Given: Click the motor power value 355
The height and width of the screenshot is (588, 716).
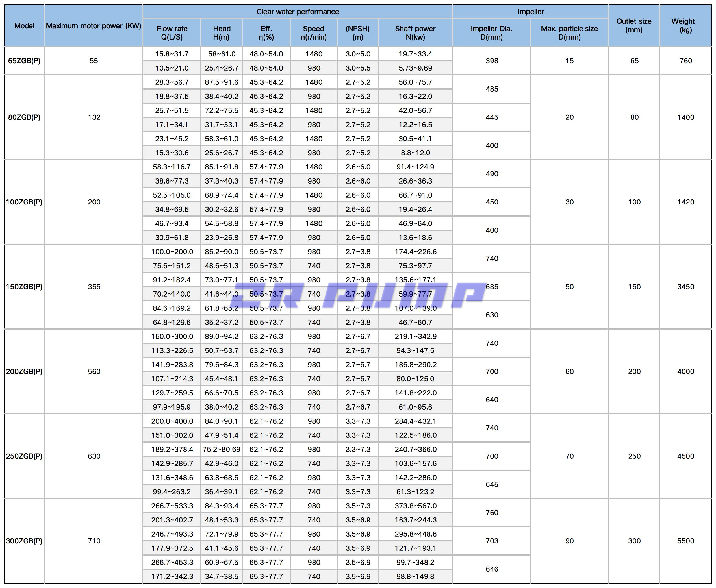Looking at the screenshot, I should [94, 287].
